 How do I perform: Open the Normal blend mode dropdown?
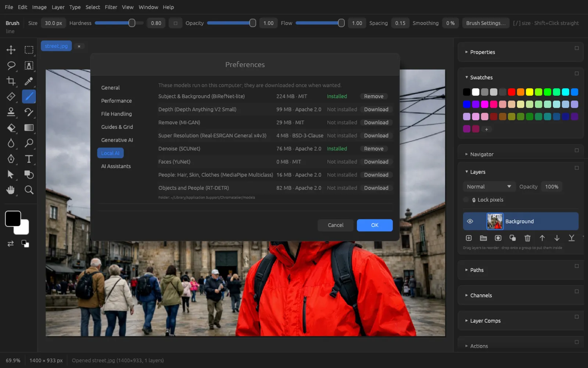(x=488, y=187)
